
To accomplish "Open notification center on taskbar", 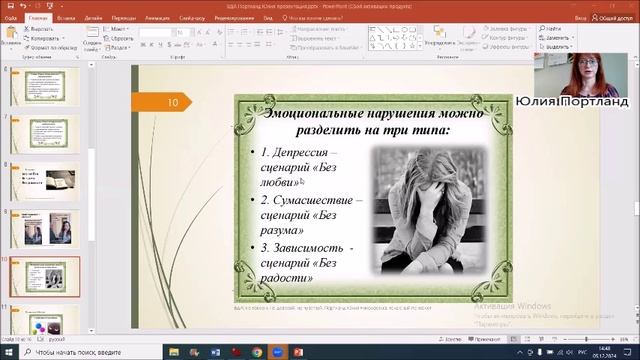I will 628,352.
